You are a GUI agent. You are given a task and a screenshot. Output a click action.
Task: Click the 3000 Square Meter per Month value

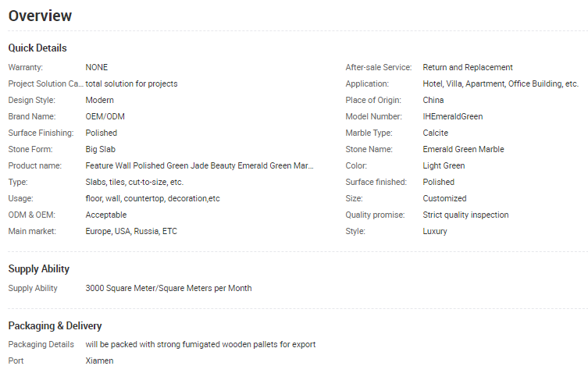coord(169,288)
